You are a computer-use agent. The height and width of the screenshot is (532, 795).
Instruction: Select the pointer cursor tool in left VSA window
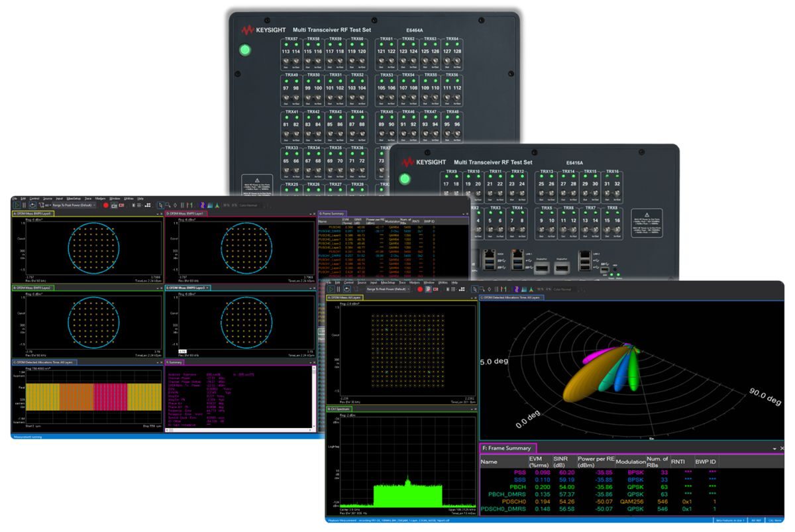(160, 205)
